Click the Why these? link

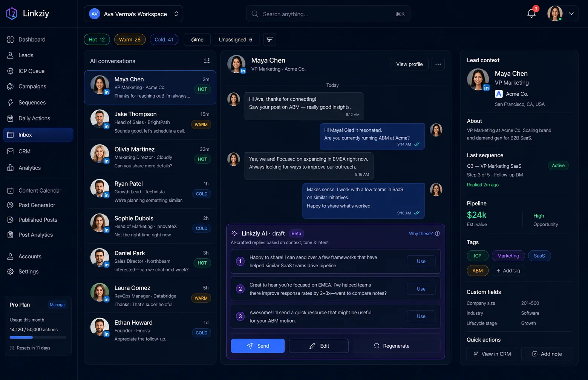pyautogui.click(x=421, y=233)
